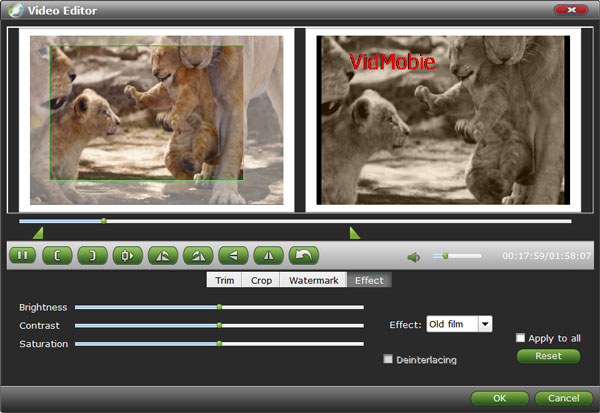Viewport: 600px width, 413px height.
Task: Flip video vertically mirror button
Action: pyautogui.click(x=268, y=255)
